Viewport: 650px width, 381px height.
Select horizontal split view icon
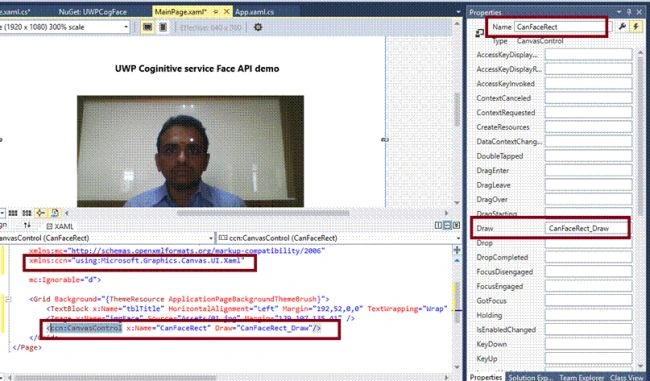click(x=447, y=225)
